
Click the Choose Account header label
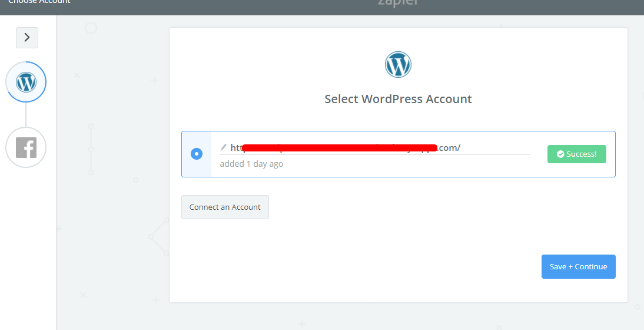point(39,2)
